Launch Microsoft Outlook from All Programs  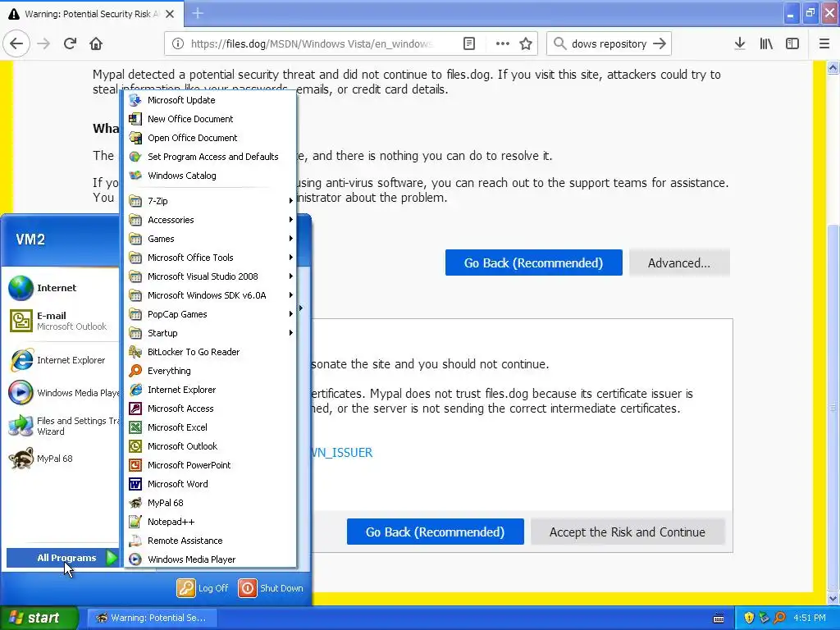tap(210, 446)
